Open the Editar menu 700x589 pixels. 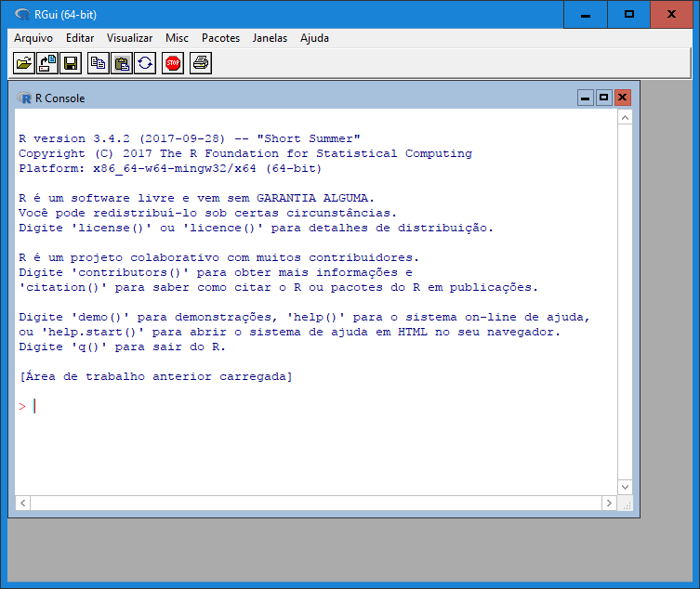pos(80,38)
